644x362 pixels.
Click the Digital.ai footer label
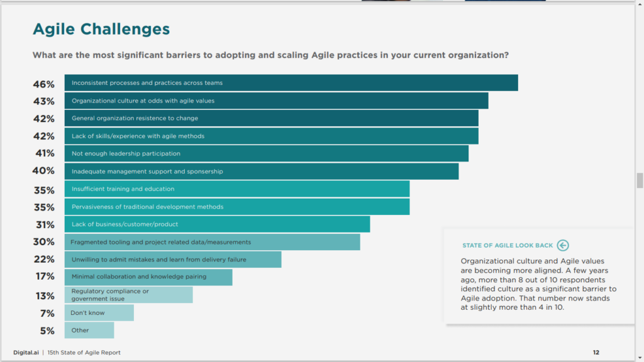[x=26, y=353]
